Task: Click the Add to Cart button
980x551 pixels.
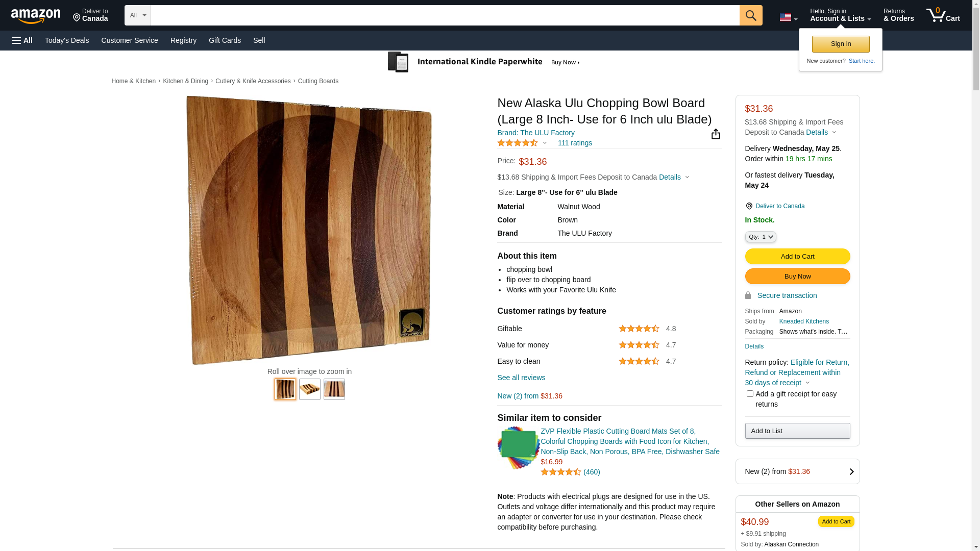Action: pyautogui.click(x=797, y=257)
